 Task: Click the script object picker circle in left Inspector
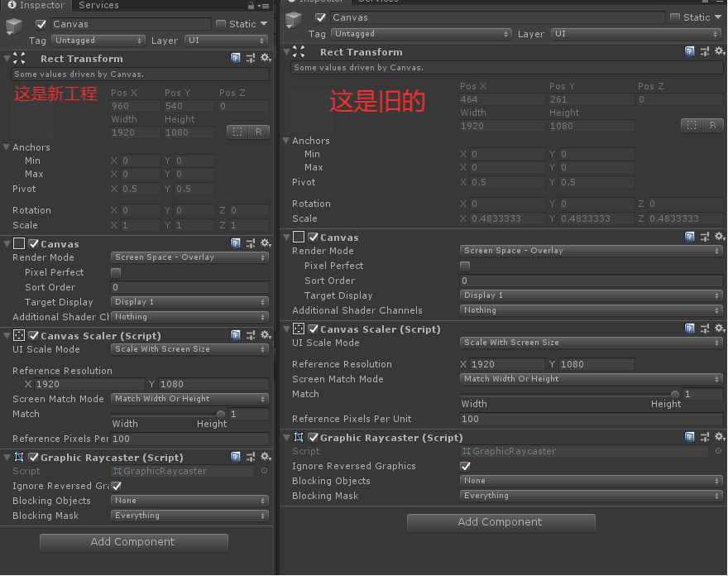point(264,471)
